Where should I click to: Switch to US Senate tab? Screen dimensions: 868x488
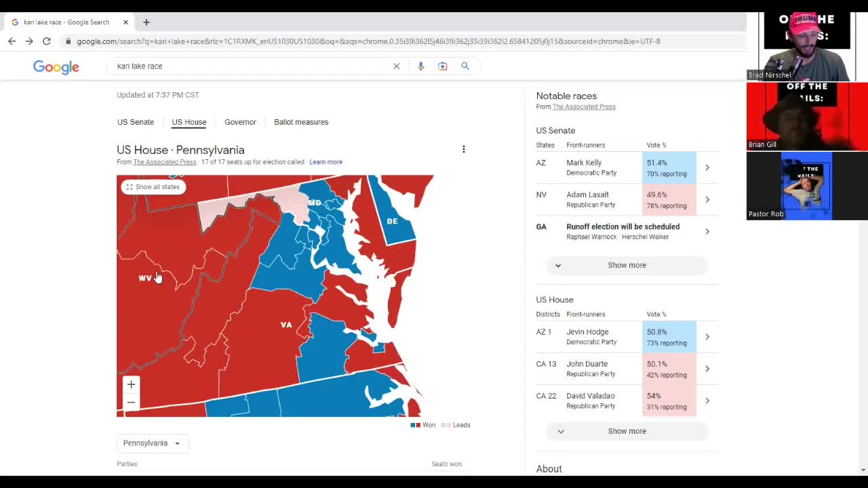tap(136, 122)
